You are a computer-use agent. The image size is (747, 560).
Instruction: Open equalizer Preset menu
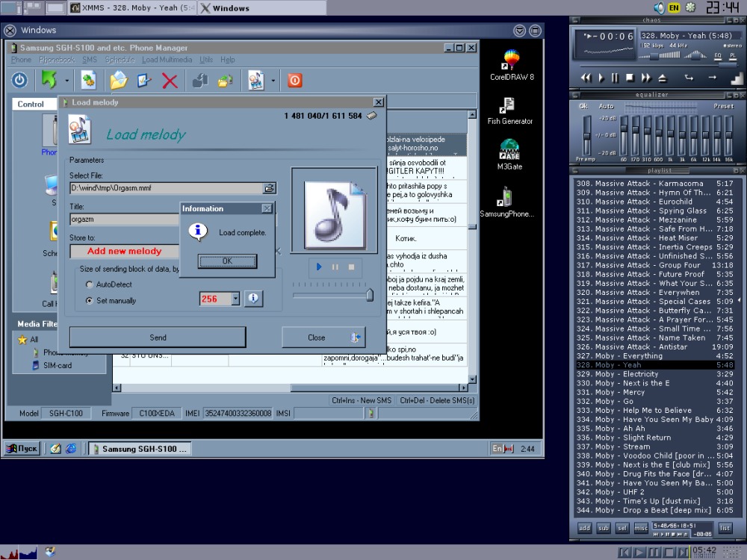coord(723,106)
